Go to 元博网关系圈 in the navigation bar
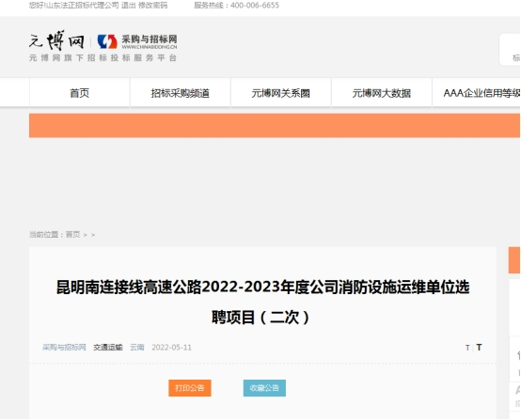 [x=281, y=93]
